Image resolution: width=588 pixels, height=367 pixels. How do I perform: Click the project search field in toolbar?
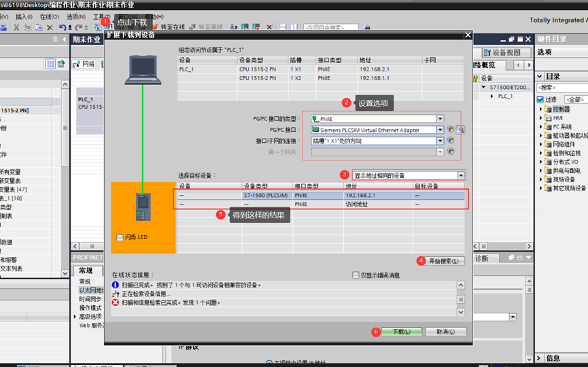[x=331, y=27]
